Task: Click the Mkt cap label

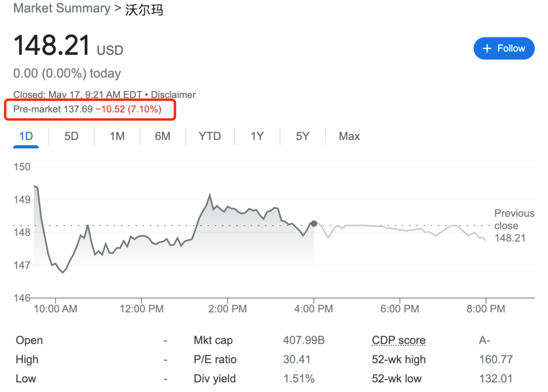Action: point(213,340)
